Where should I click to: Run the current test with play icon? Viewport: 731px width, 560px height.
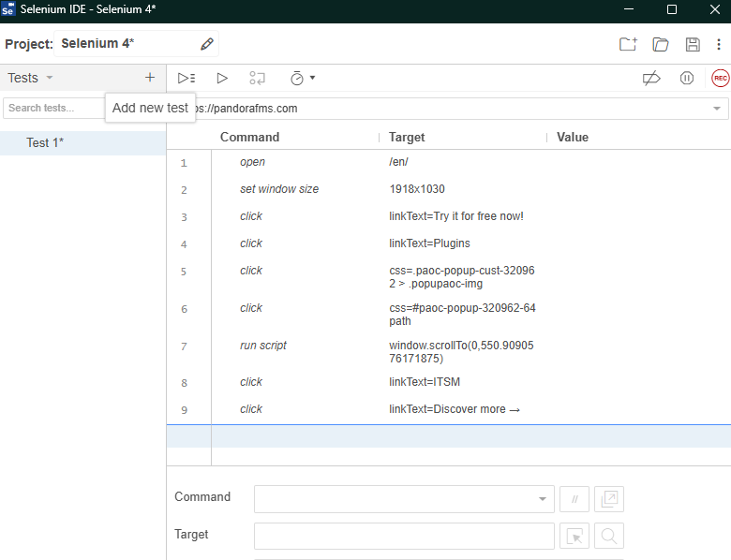click(x=222, y=78)
